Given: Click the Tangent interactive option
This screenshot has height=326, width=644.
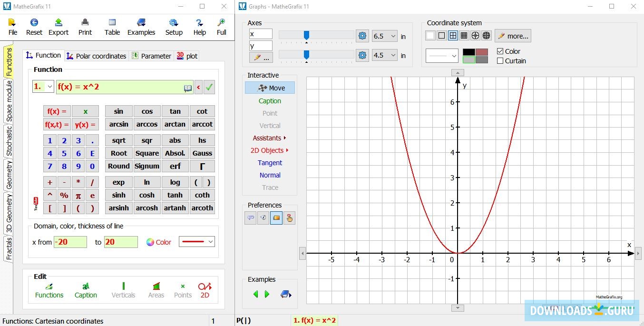Looking at the screenshot, I should [x=270, y=163].
